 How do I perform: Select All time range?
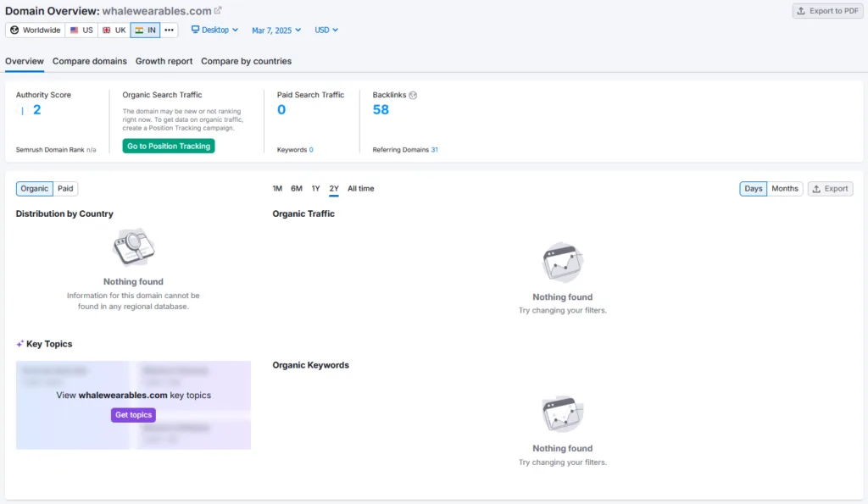pyautogui.click(x=361, y=189)
